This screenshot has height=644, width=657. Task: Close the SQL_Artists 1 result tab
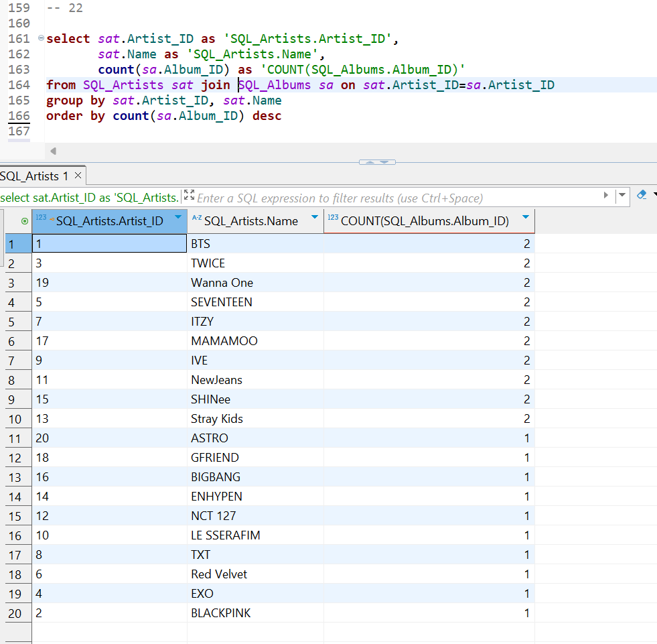(78, 176)
